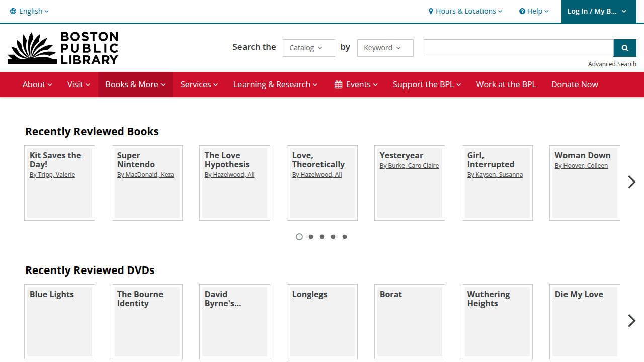
Task: Open book Girl, Interrupted
Action: point(491,160)
